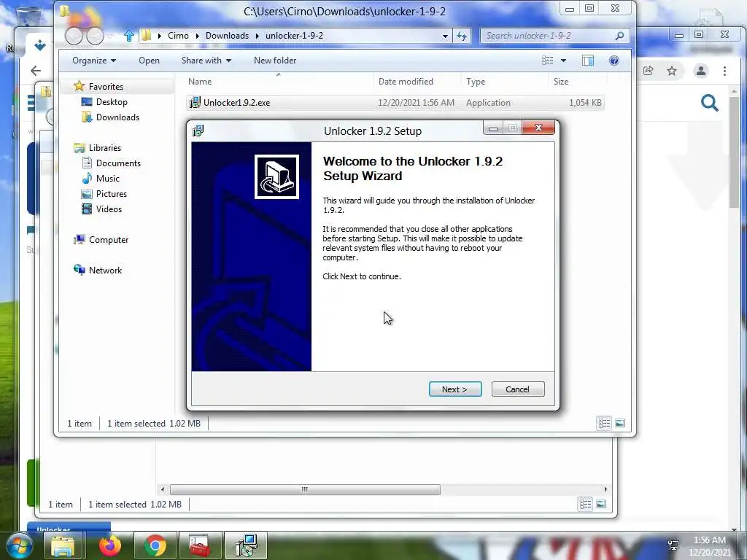The width and height of the screenshot is (747, 560).
Task: Expand address bar history dropdown
Action: pyautogui.click(x=445, y=36)
